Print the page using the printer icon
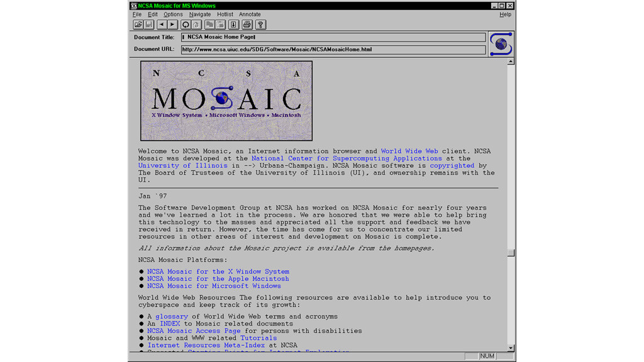 247,25
